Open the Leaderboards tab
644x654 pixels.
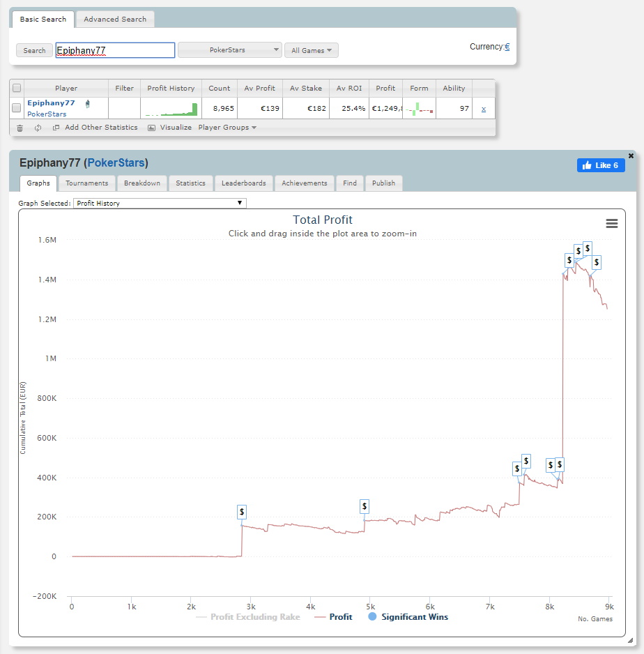[244, 183]
